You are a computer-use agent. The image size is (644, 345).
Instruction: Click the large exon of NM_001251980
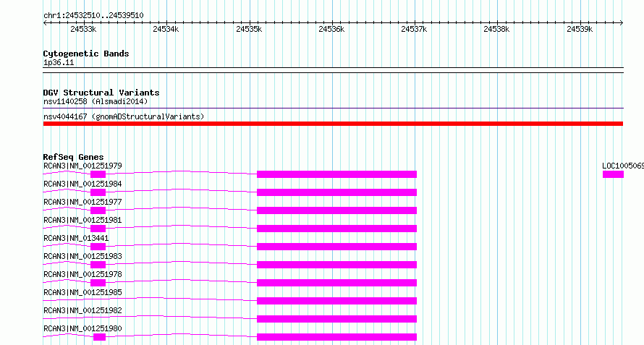coord(336,337)
